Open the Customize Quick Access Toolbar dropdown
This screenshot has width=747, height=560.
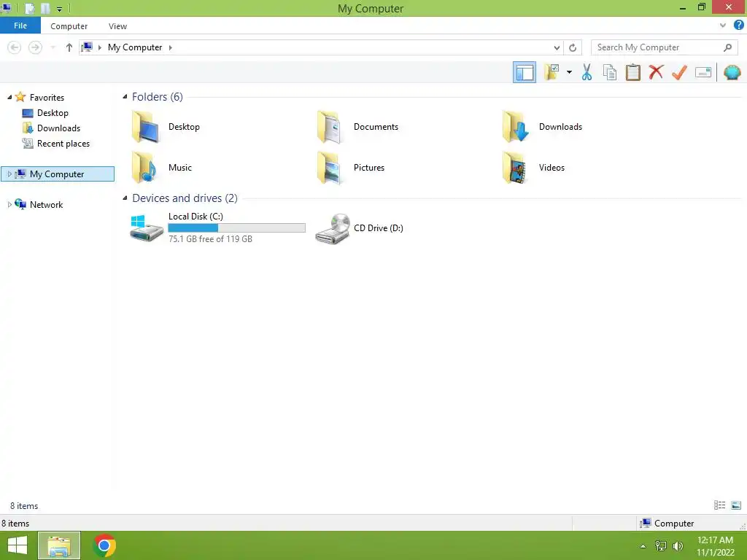pos(59,9)
